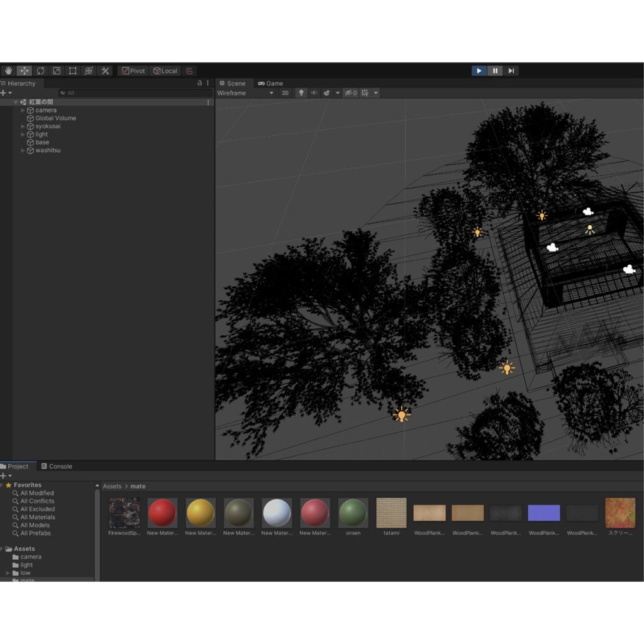
Task: Toggle scene audio speaker button
Action: point(314,93)
